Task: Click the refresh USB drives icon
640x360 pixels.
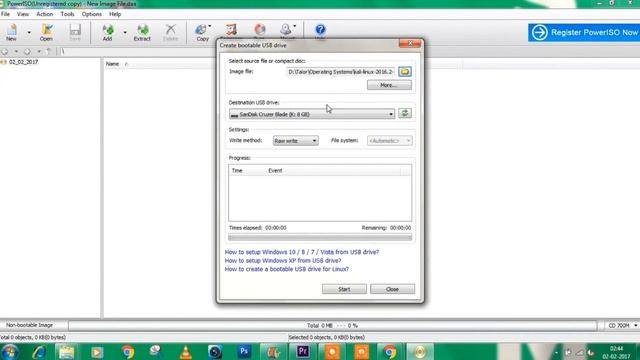Action: (x=404, y=113)
